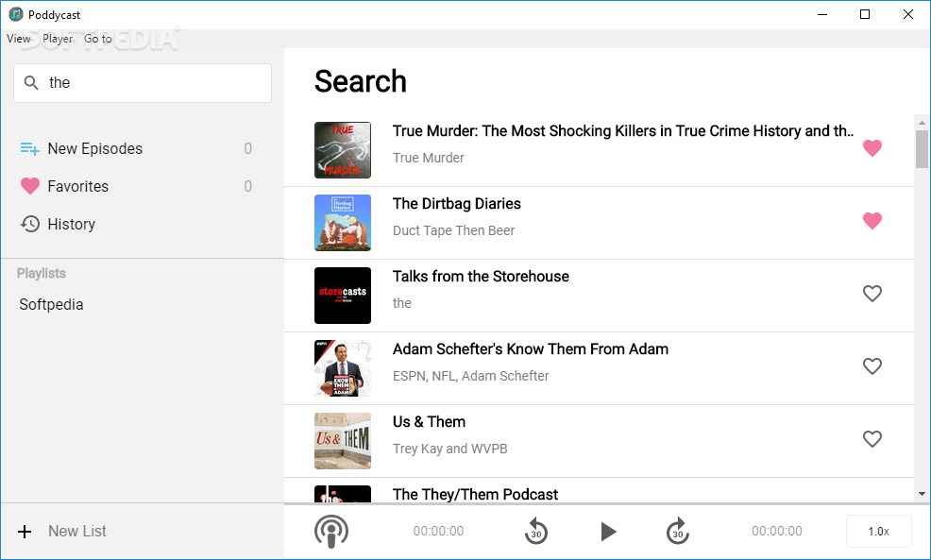Favorite Talks from the Storehouse
Viewport: 931px width, 560px height.
872,294
